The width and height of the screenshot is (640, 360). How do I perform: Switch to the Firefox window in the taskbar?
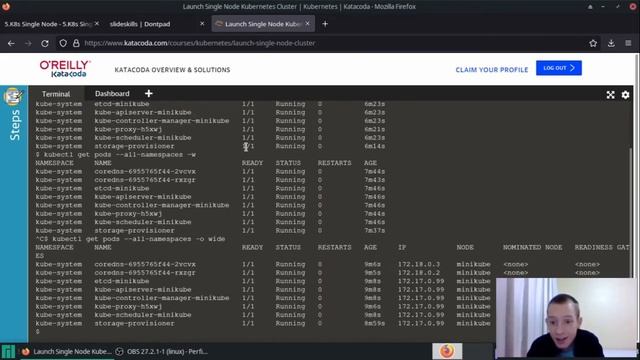(66, 351)
